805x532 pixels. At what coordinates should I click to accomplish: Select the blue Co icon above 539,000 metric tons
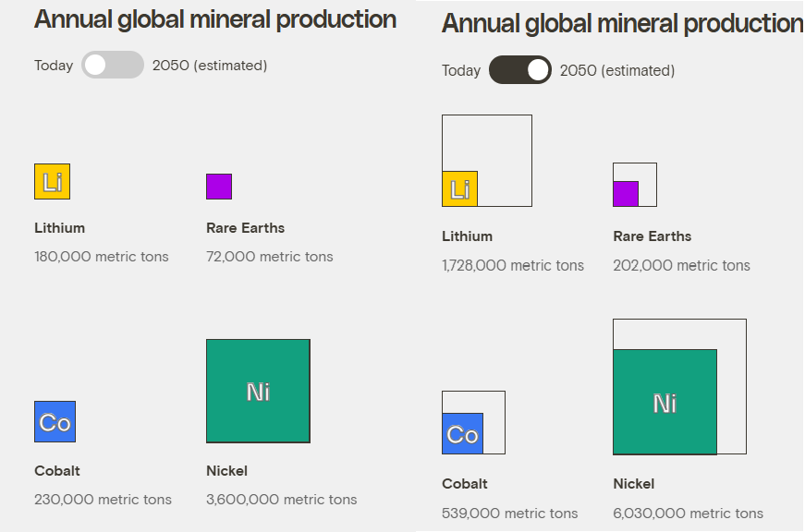[x=462, y=433]
